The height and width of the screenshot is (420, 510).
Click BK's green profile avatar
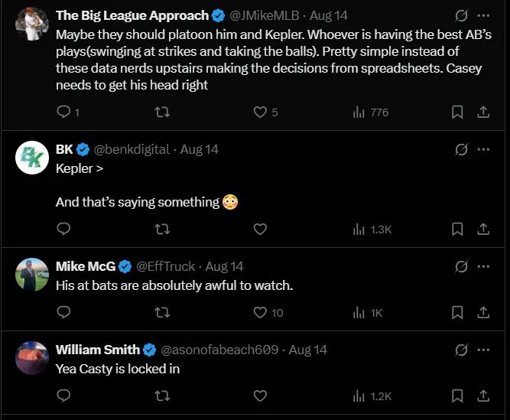[33, 158]
